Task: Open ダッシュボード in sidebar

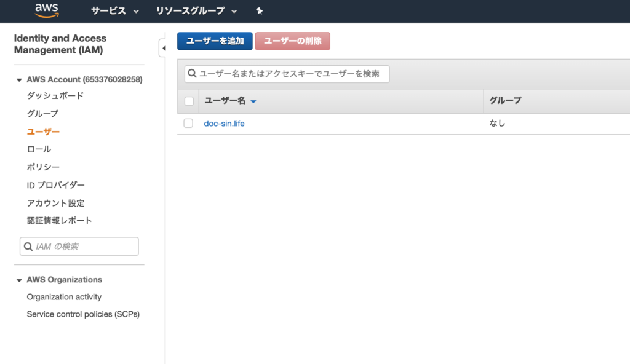Action: coord(55,96)
